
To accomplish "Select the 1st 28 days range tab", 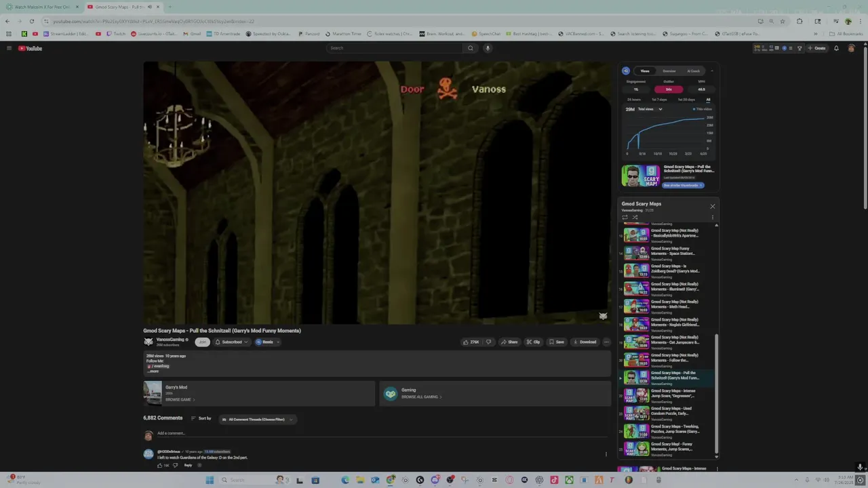I will pos(686,100).
